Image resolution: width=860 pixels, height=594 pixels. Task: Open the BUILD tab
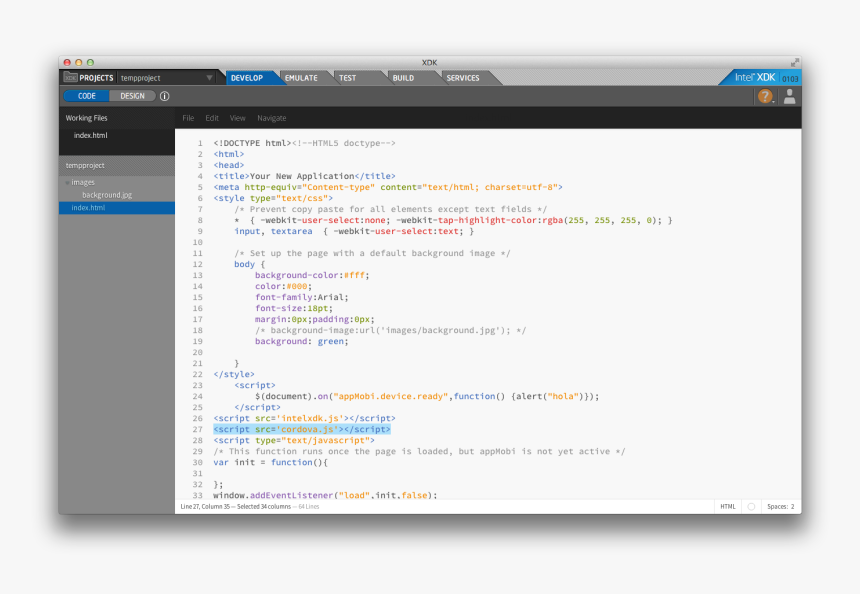pos(403,78)
